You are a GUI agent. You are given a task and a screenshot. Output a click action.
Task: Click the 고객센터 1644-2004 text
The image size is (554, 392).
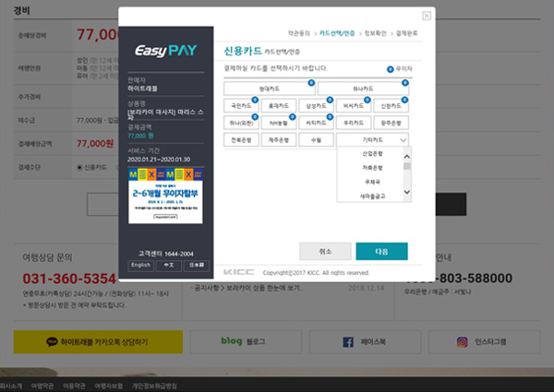coord(165,254)
